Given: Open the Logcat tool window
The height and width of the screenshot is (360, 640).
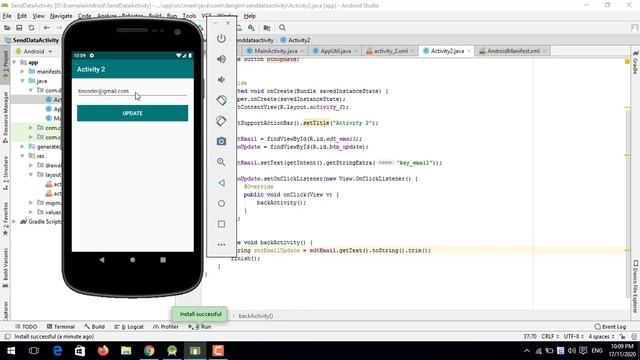Looking at the screenshot, I should 129,327.
